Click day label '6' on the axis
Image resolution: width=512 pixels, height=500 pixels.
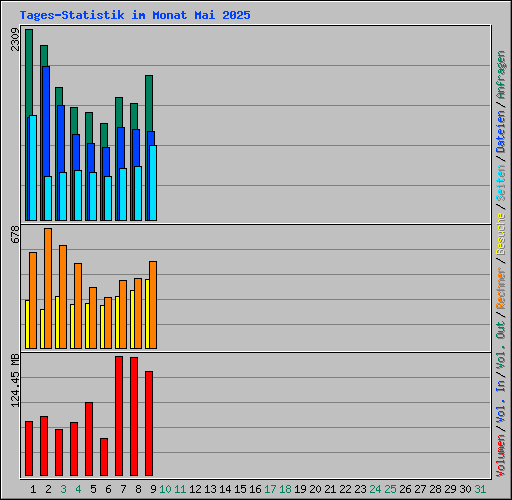[108, 489]
